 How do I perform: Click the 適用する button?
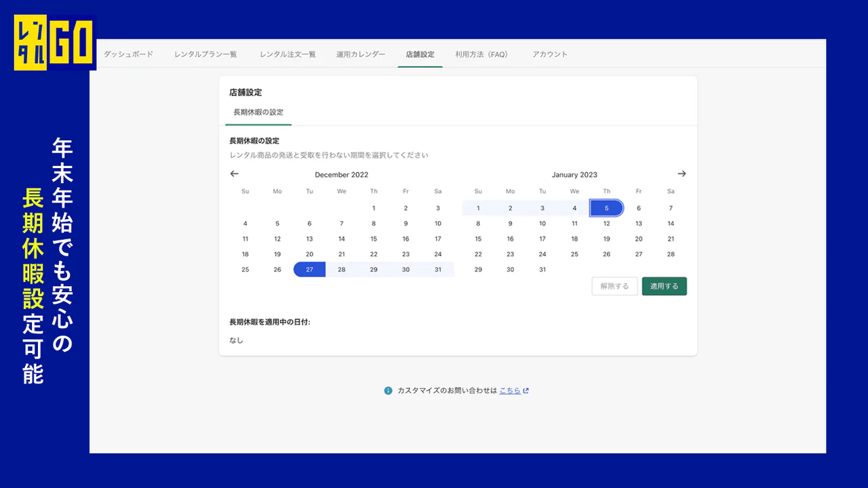pyautogui.click(x=665, y=286)
